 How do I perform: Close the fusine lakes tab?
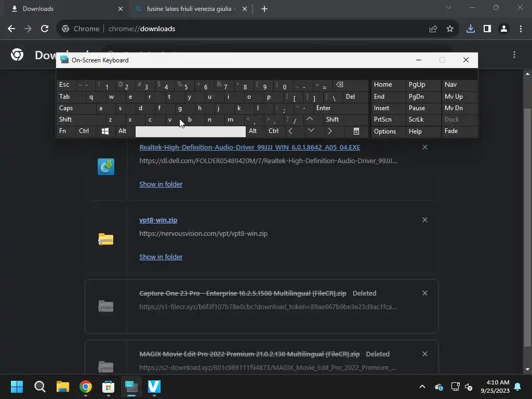245,9
